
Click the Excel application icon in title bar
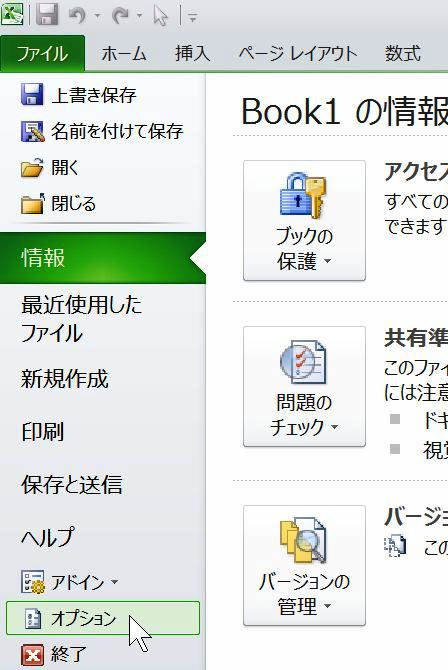point(12,14)
